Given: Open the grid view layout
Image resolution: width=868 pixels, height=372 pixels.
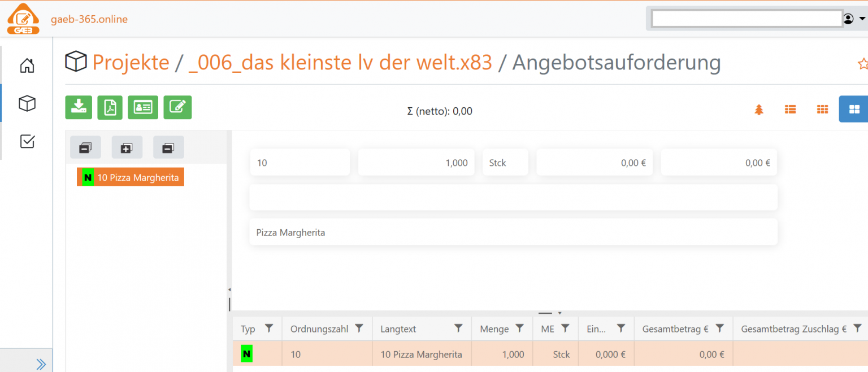Looking at the screenshot, I should tap(822, 109).
